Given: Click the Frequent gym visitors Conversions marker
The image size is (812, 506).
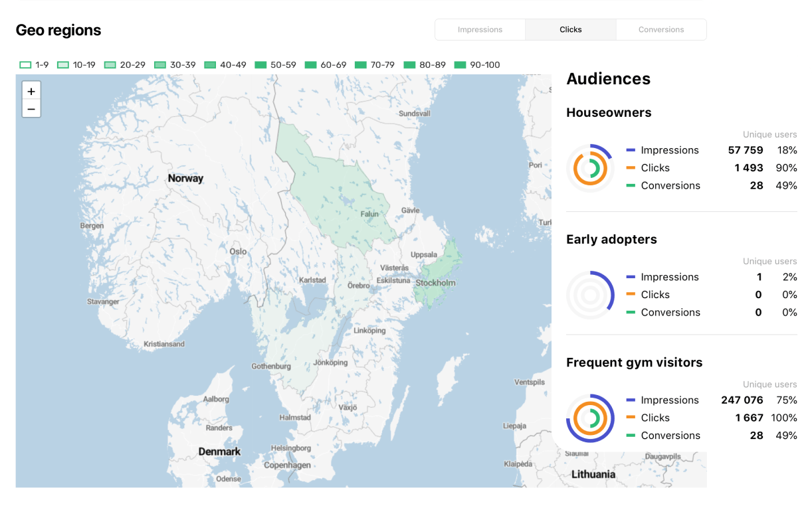Looking at the screenshot, I should [x=631, y=436].
